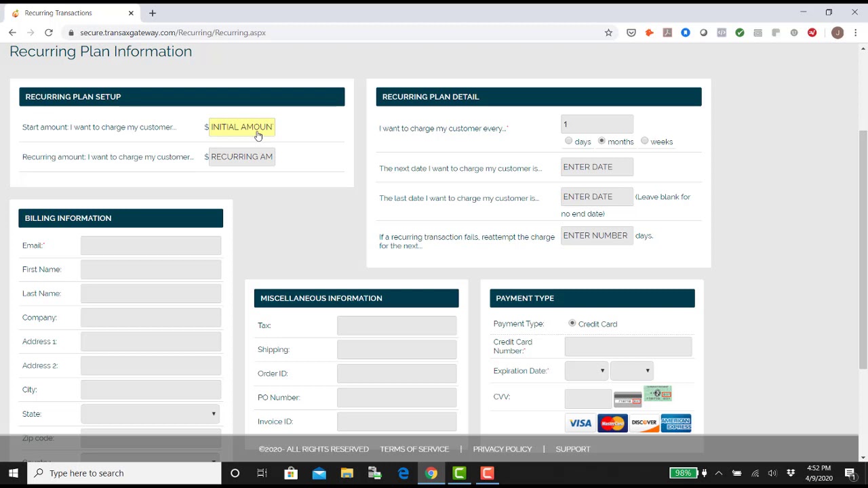
Task: Open the Terms of Service link
Action: pos(414,449)
